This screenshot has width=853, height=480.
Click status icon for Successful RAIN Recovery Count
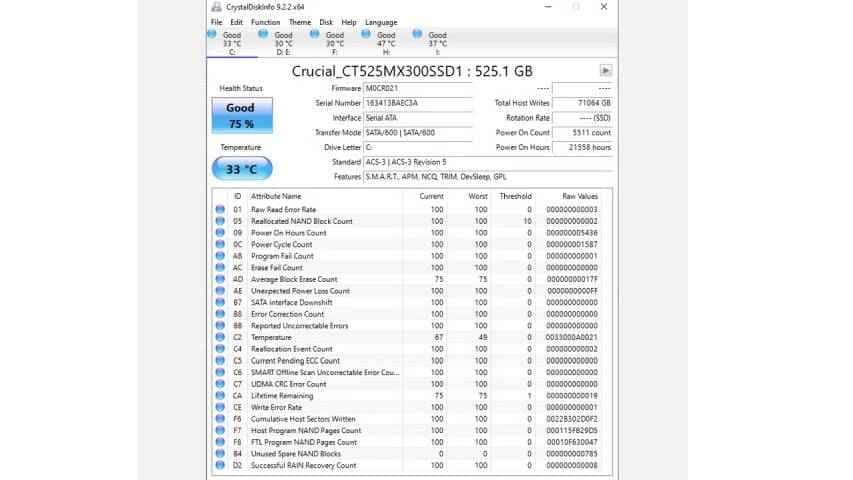pyautogui.click(x=220, y=465)
